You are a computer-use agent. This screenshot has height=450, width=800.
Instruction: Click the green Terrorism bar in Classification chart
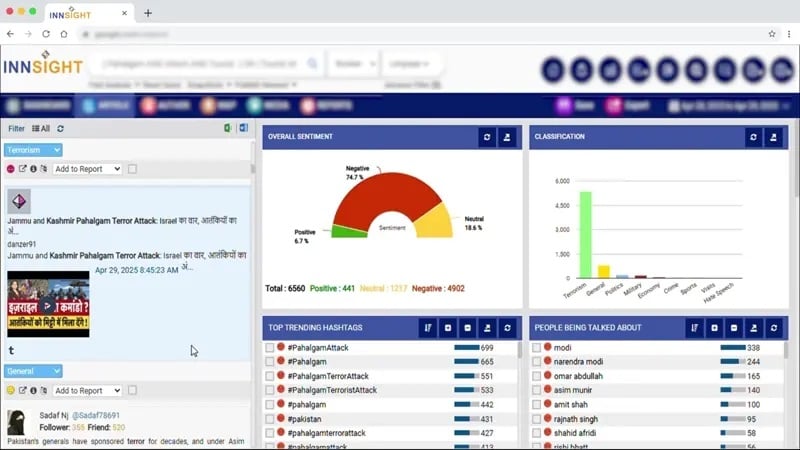point(585,235)
